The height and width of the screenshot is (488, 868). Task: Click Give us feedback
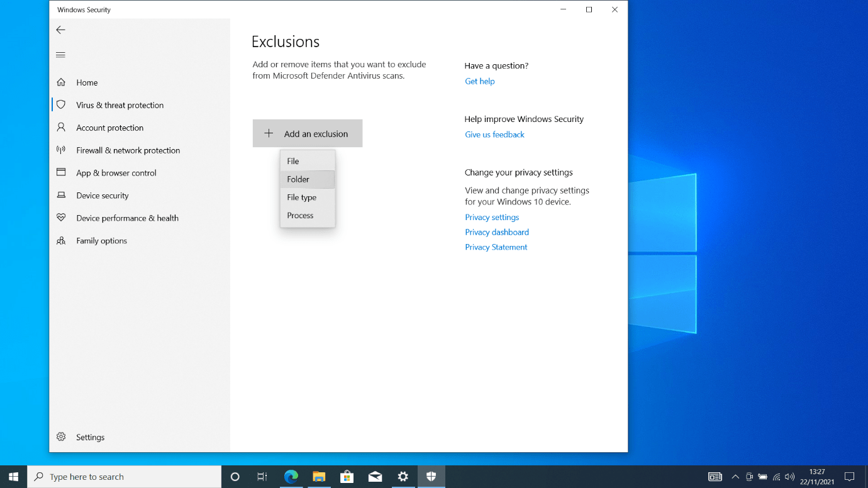point(494,135)
